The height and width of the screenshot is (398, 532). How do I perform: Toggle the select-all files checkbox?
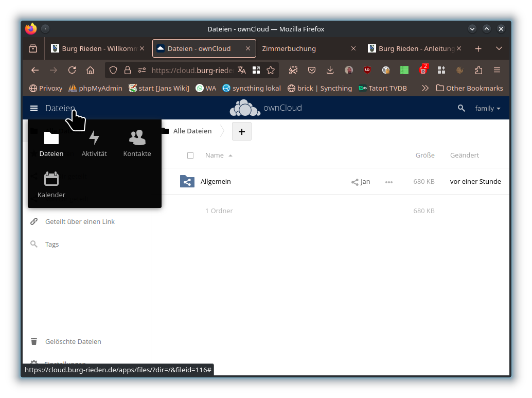pos(190,155)
